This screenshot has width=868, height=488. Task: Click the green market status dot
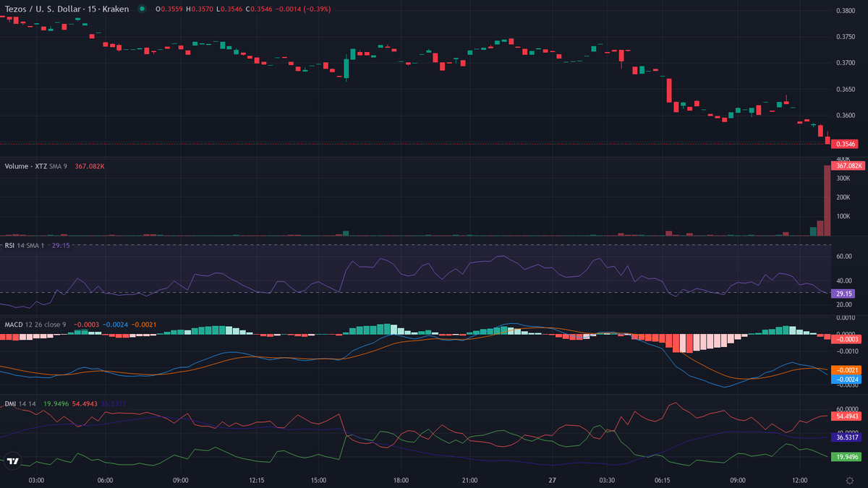click(142, 9)
